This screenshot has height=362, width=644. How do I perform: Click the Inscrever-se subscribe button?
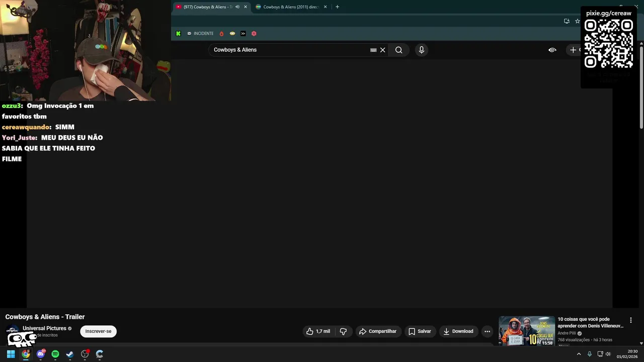point(98,331)
